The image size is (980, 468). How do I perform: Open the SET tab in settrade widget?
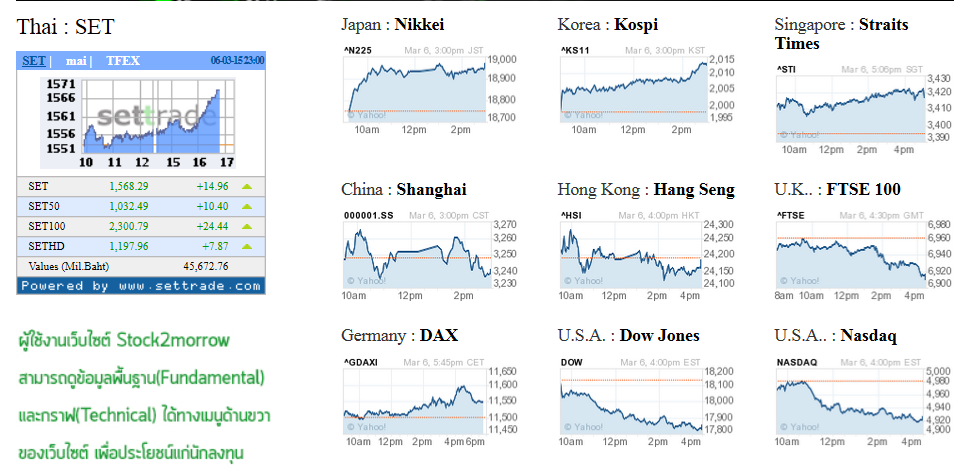(x=34, y=61)
